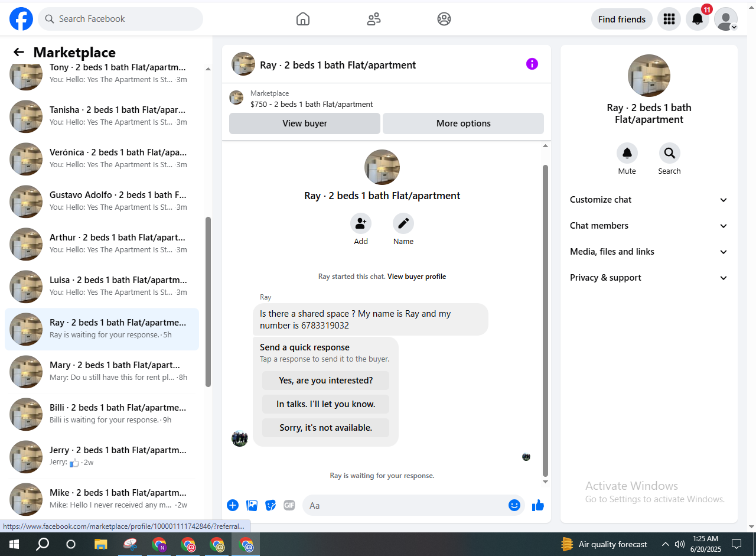Send quick response 'Sorry, it's not available.'

point(326,428)
